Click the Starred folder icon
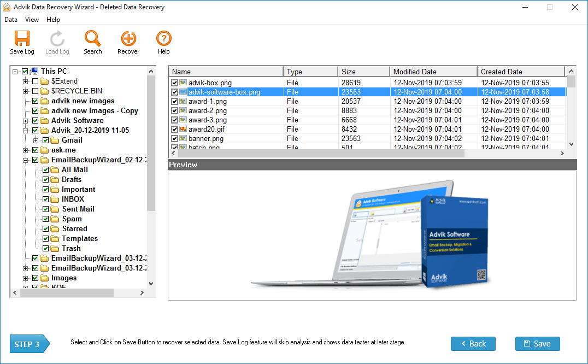The height and width of the screenshot is (364, 588). click(55, 228)
